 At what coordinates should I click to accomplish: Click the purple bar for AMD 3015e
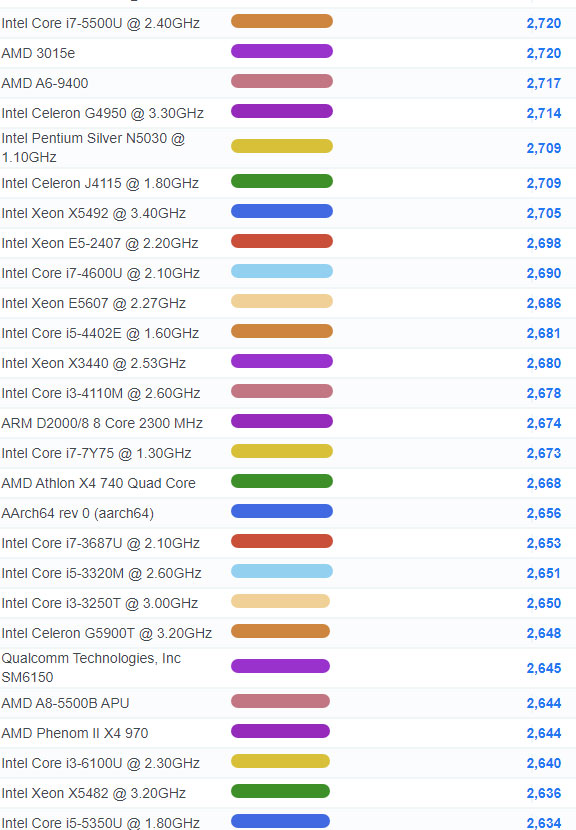click(x=282, y=51)
